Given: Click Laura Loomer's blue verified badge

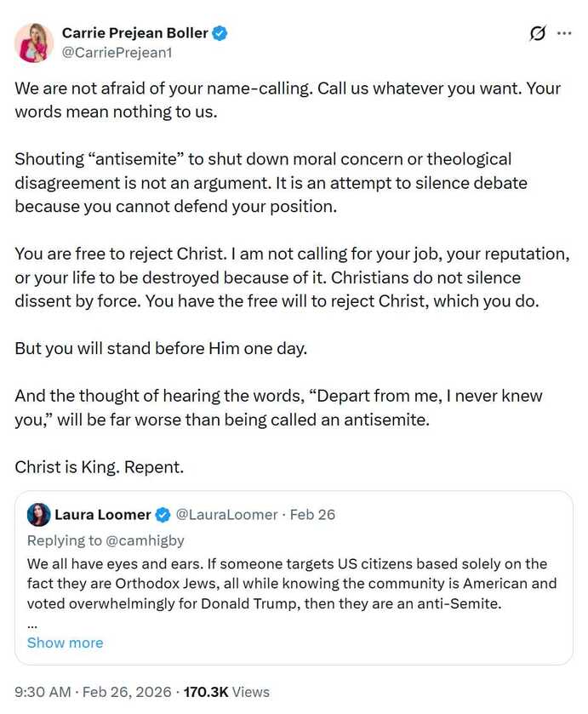Looking at the screenshot, I should coord(163,514).
